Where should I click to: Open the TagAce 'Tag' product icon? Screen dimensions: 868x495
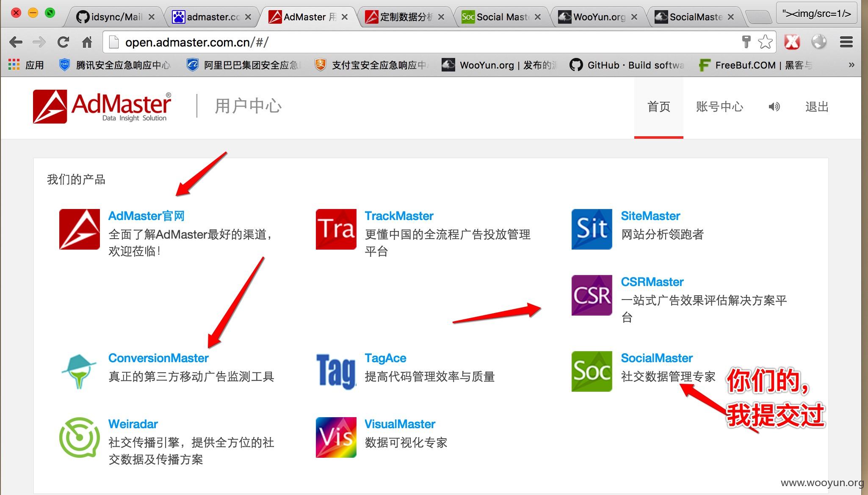tap(336, 371)
